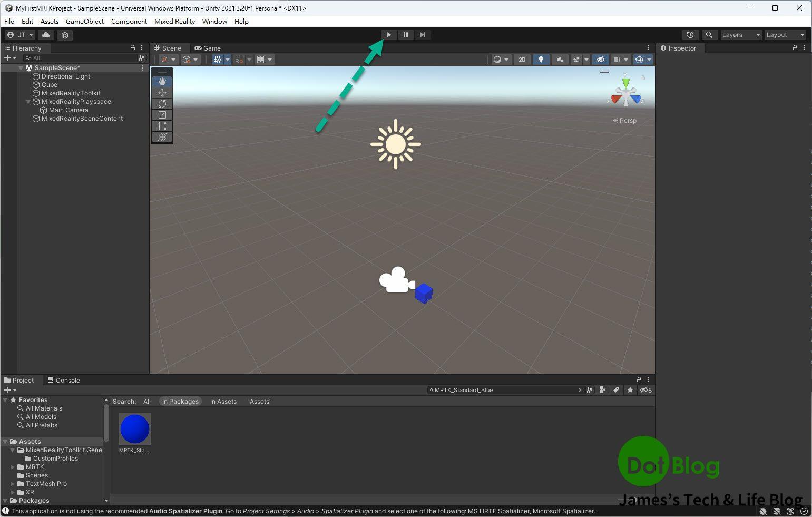Select MixedRealityToolkit in the Hierarchy
This screenshot has height=517, width=812.
[x=71, y=93]
